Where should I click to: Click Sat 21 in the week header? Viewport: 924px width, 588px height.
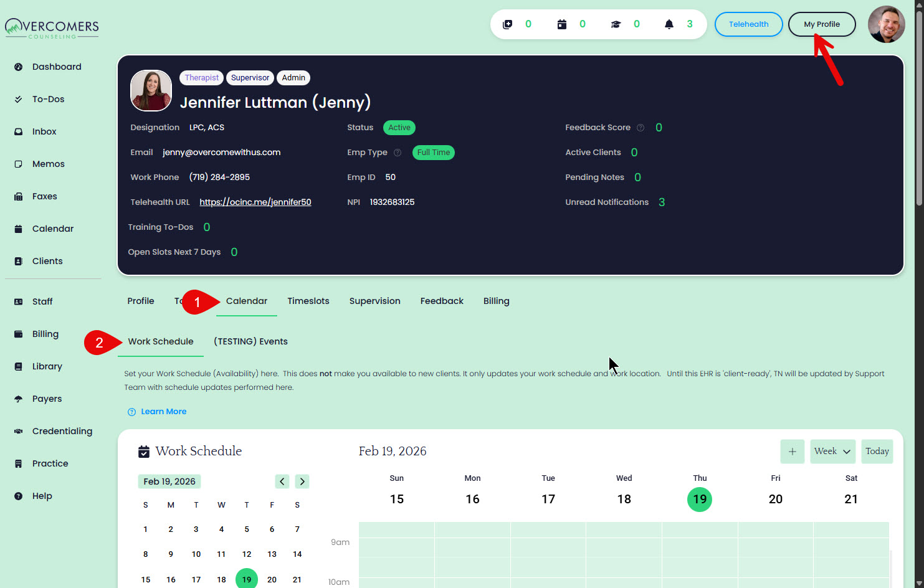[851, 499]
